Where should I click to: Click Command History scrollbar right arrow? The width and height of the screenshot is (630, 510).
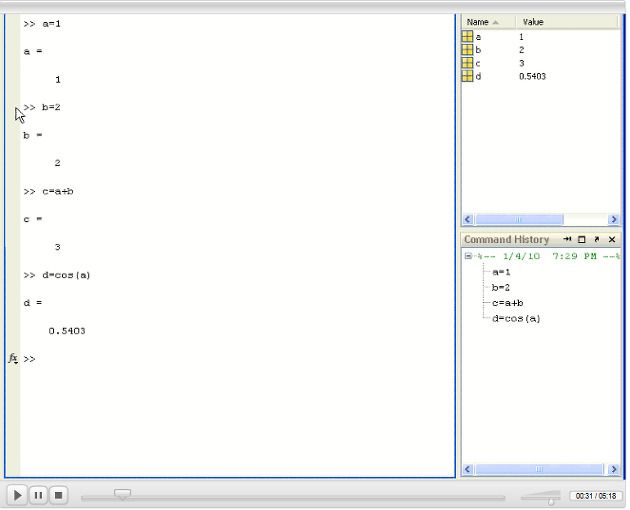point(614,469)
